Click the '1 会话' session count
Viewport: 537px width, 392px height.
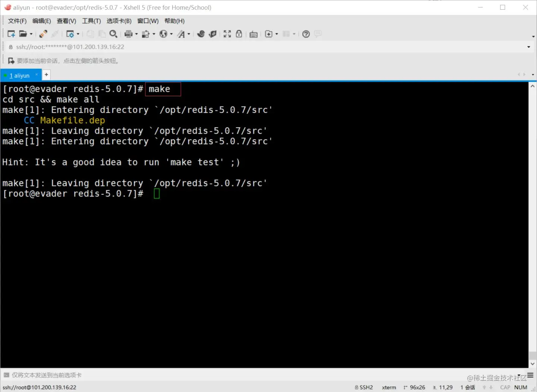(x=468, y=388)
